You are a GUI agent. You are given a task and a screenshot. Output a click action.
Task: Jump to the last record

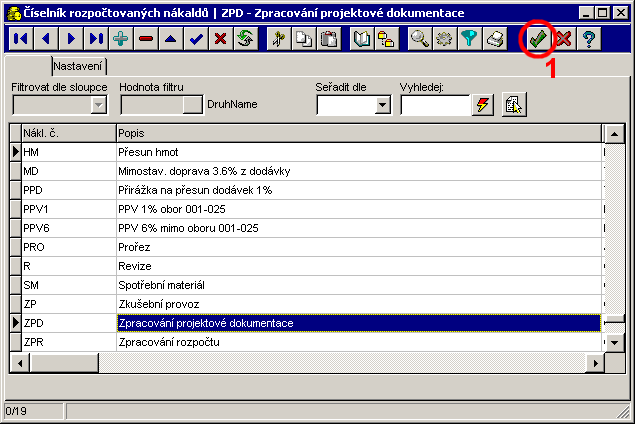click(x=96, y=39)
